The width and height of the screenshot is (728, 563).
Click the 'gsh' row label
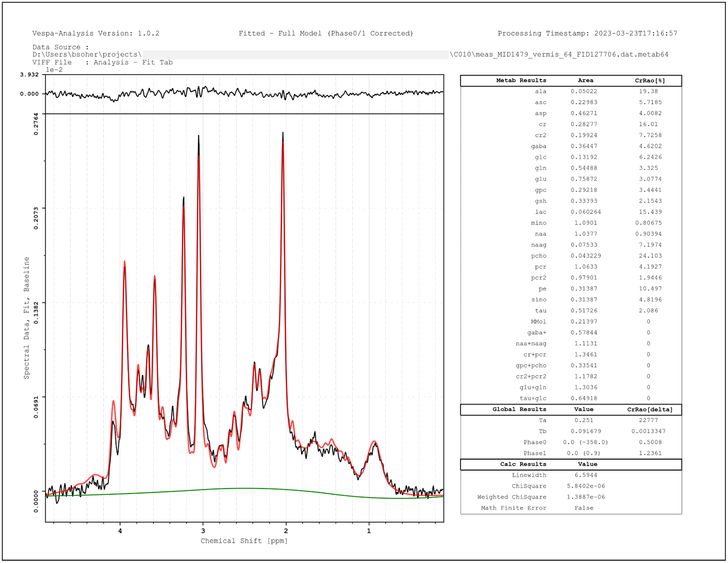540,201
